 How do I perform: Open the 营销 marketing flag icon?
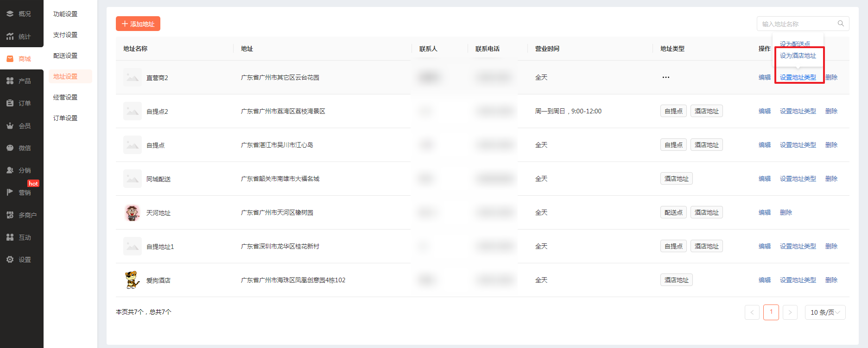(x=10, y=193)
